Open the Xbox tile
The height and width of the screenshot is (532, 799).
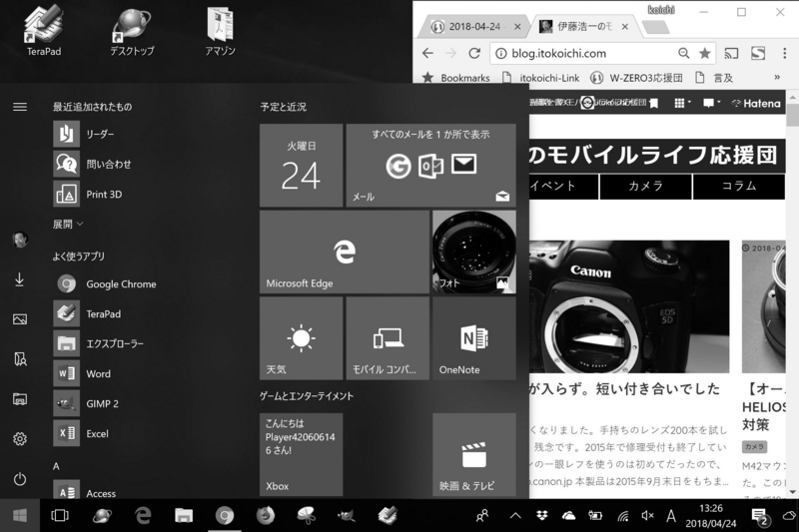coord(302,454)
